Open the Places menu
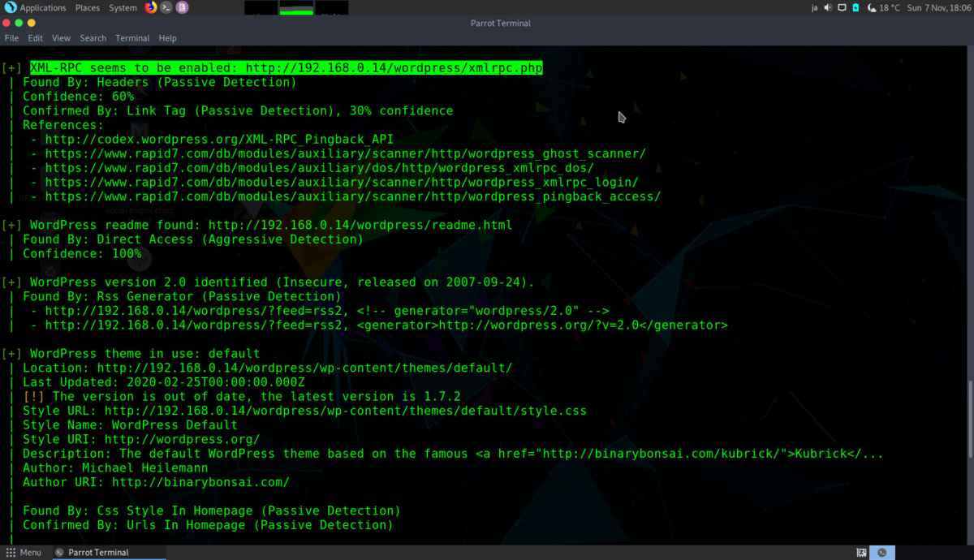The width and height of the screenshot is (974, 560). point(88,7)
